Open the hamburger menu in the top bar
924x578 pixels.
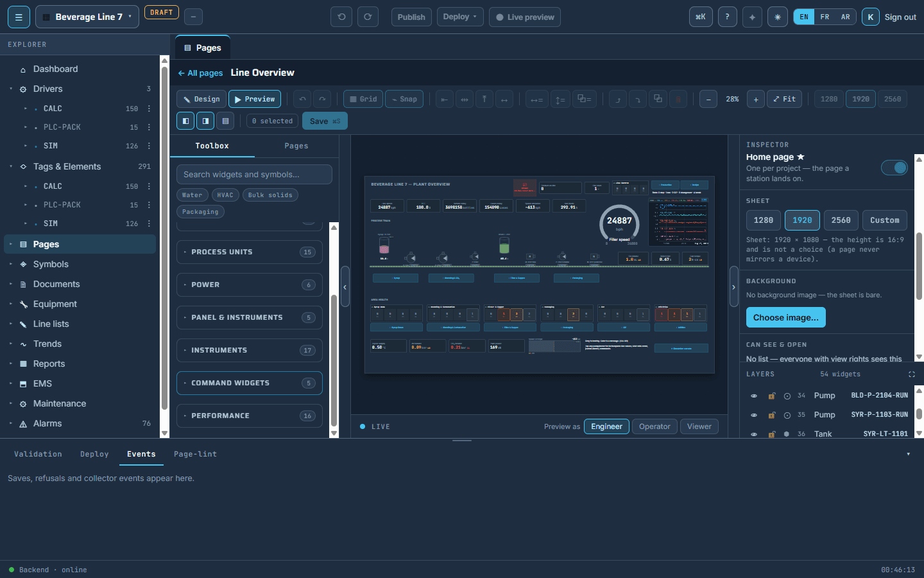(x=19, y=17)
